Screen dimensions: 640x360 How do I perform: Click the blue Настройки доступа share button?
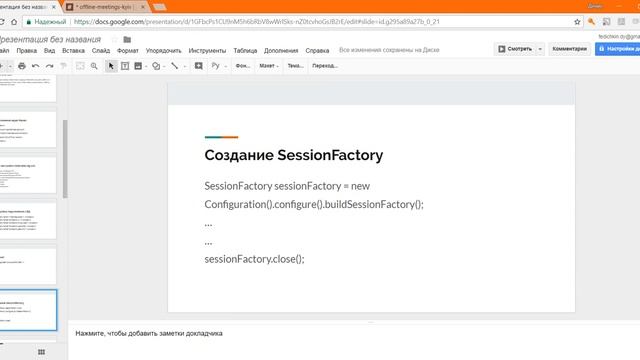click(x=618, y=49)
